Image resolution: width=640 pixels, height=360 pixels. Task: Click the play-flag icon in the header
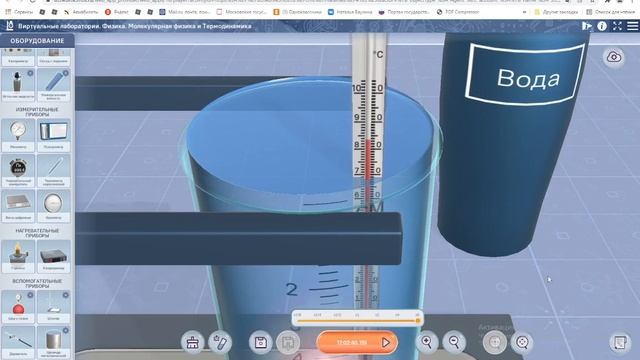coord(587,26)
